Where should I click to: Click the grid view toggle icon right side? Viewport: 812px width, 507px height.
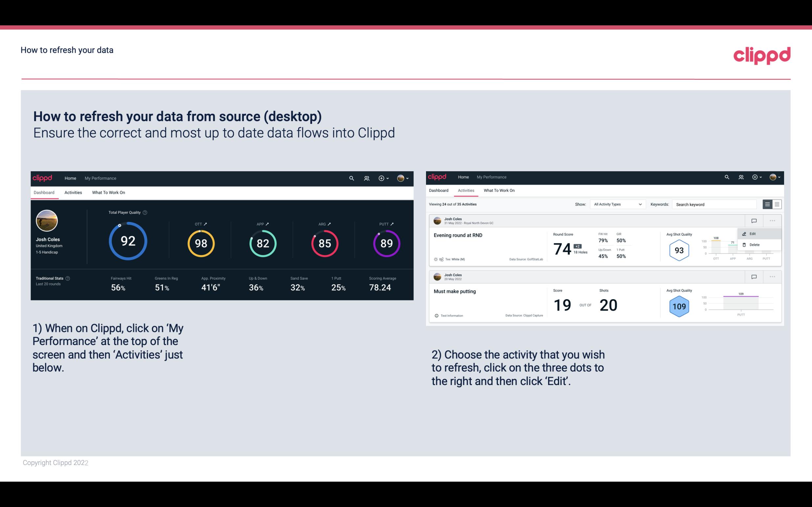pos(777,204)
